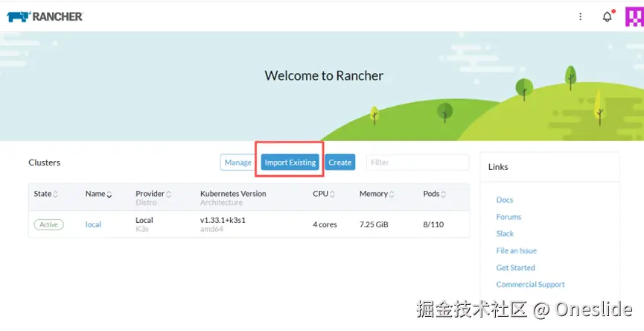Click Import Existing cluster button
The image size is (644, 331).
(x=290, y=163)
